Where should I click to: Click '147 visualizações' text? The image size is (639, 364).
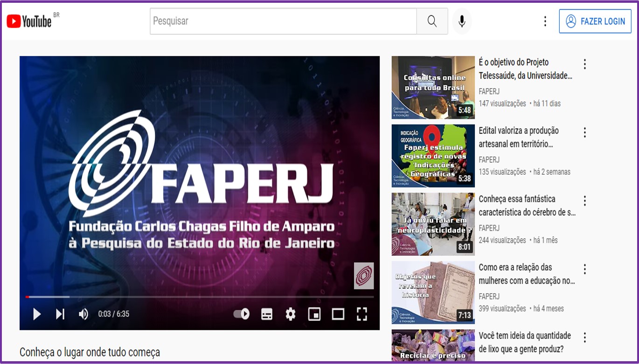[502, 103]
